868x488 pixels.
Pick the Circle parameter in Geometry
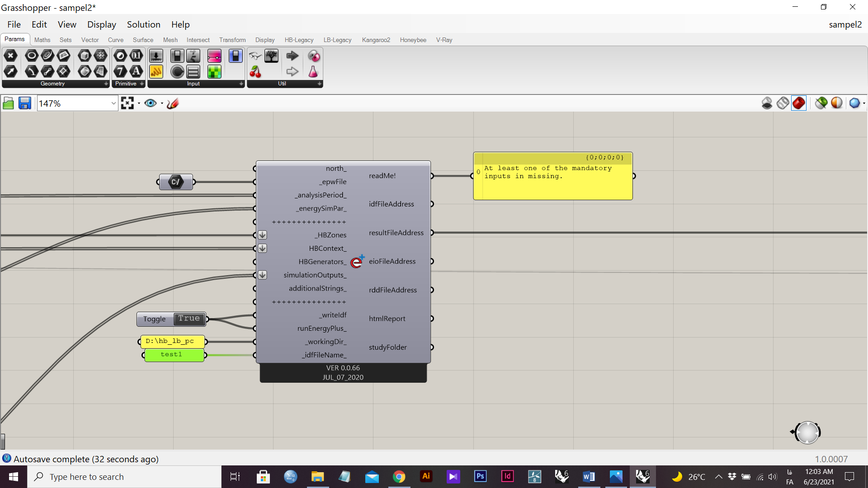[31, 56]
